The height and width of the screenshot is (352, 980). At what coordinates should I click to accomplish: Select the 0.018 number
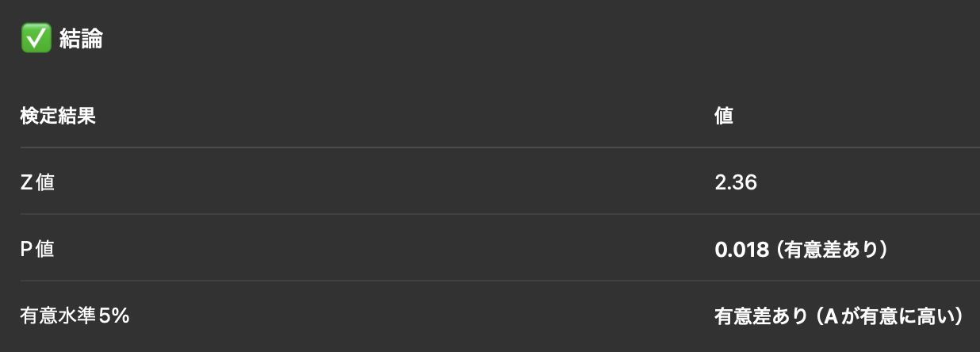click(742, 250)
